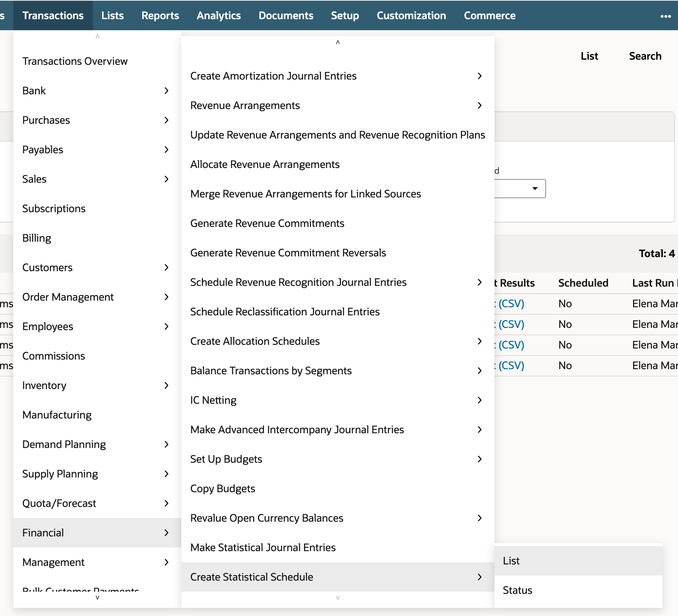Image resolution: width=678 pixels, height=616 pixels.
Task: Expand Set Up Budgets chevron
Action: [x=479, y=459]
